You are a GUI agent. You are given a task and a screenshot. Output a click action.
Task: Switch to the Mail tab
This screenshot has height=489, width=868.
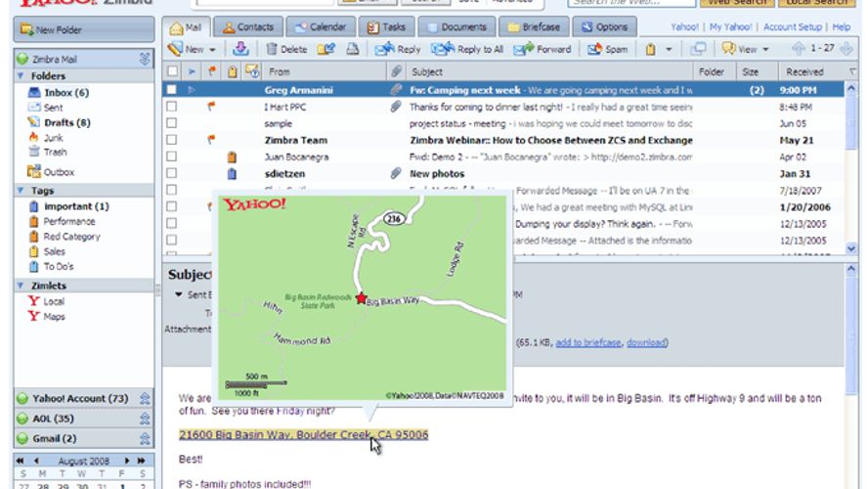tap(186, 27)
